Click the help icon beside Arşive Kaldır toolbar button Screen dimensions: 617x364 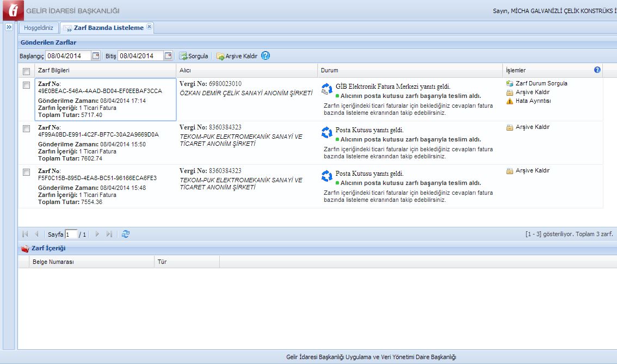click(266, 56)
